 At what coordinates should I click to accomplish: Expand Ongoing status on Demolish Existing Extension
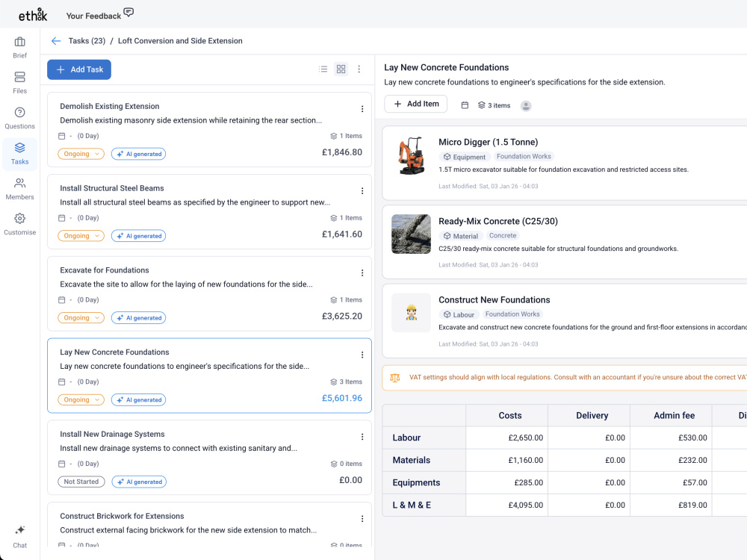[81, 154]
